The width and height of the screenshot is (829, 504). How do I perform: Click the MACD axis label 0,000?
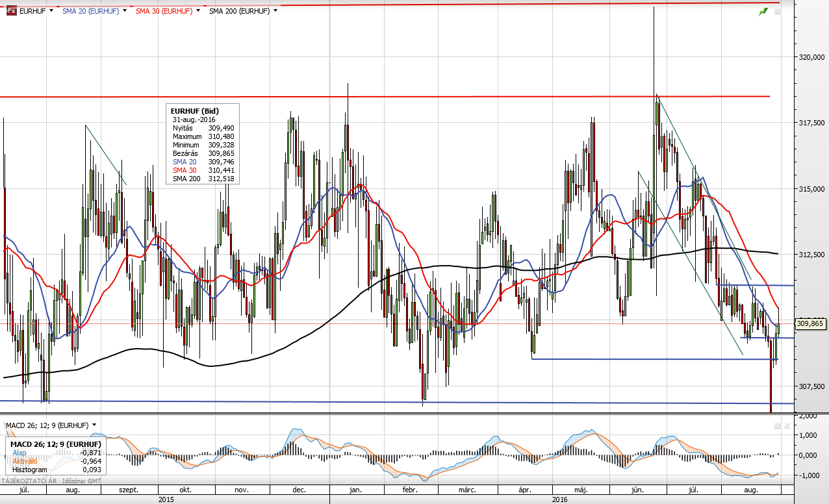[810, 455]
